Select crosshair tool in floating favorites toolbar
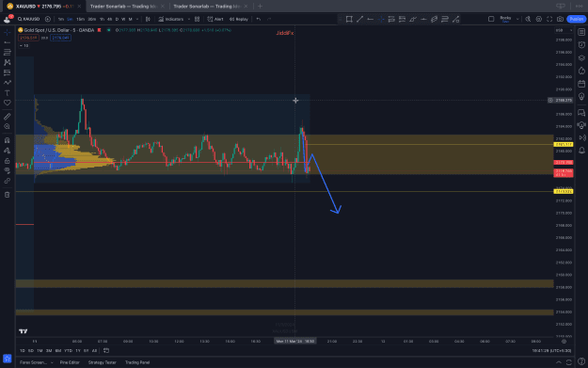Screen dimensions: 588x368 click(381, 19)
